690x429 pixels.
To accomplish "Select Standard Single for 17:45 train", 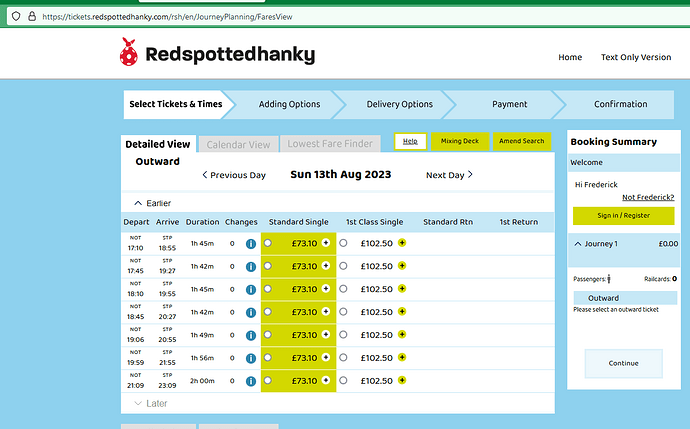I will coord(268,266).
